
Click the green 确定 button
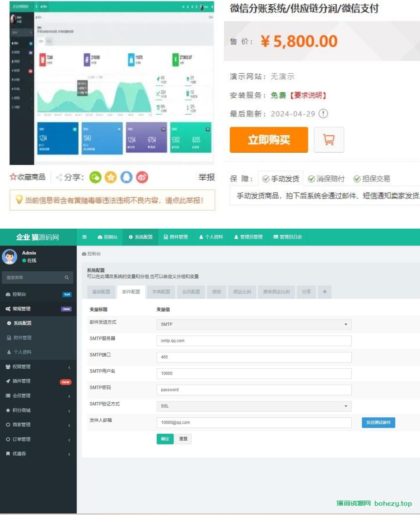tap(165, 439)
